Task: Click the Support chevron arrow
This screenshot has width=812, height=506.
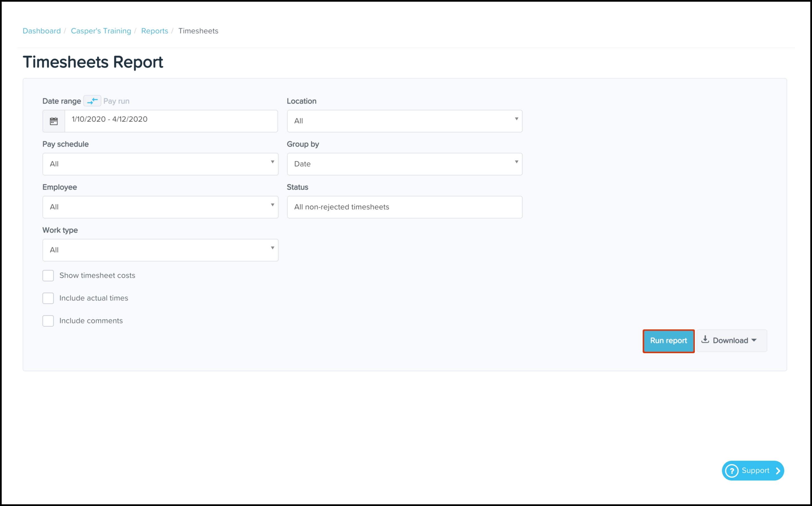Action: point(778,471)
